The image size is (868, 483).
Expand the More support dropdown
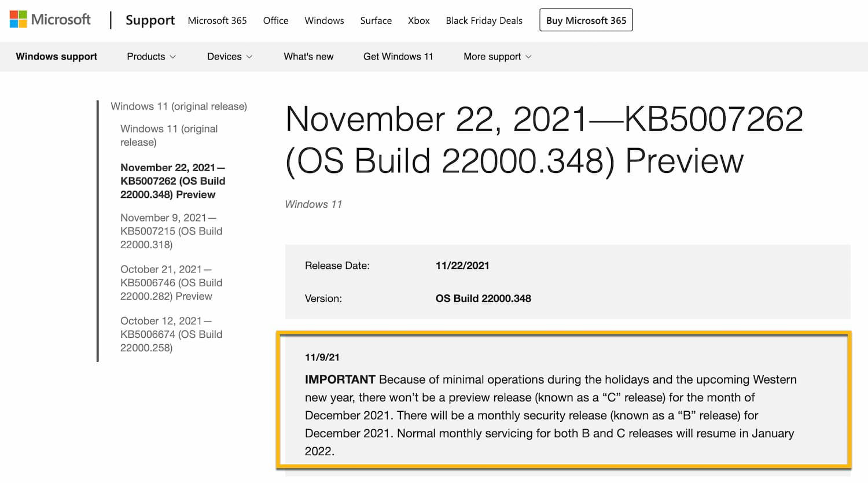point(497,57)
